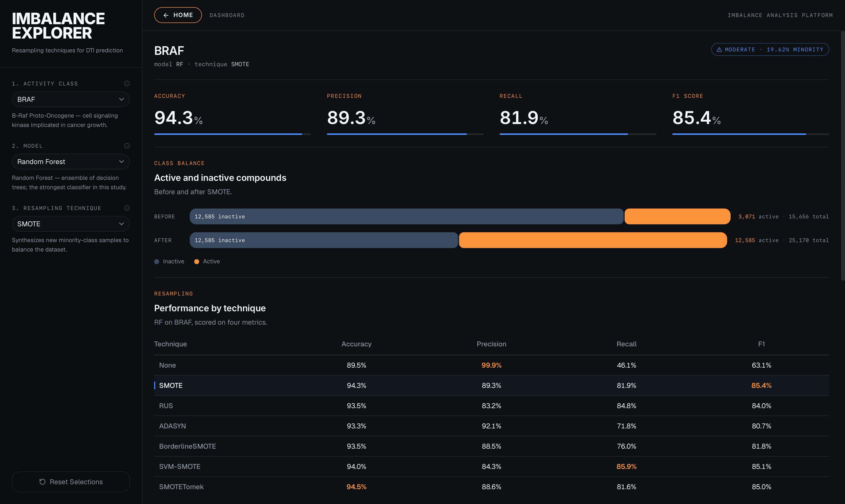
Task: Click the Active and inactive compounds heading
Action: click(220, 178)
